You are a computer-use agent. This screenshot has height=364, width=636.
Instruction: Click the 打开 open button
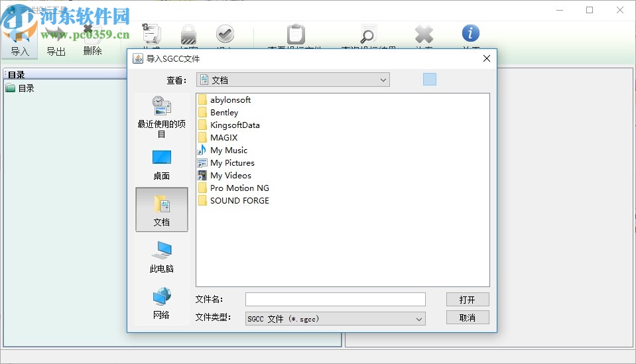tap(468, 300)
